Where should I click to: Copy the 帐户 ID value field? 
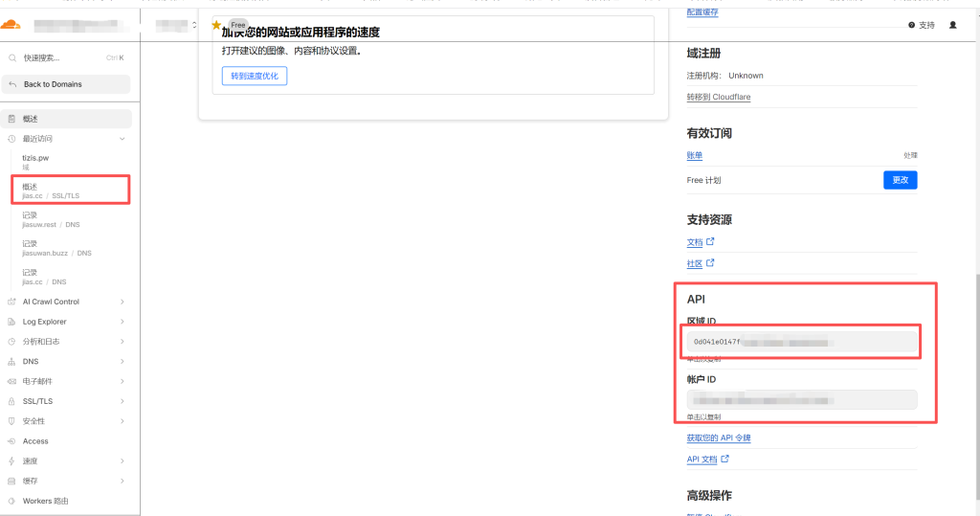click(802, 399)
